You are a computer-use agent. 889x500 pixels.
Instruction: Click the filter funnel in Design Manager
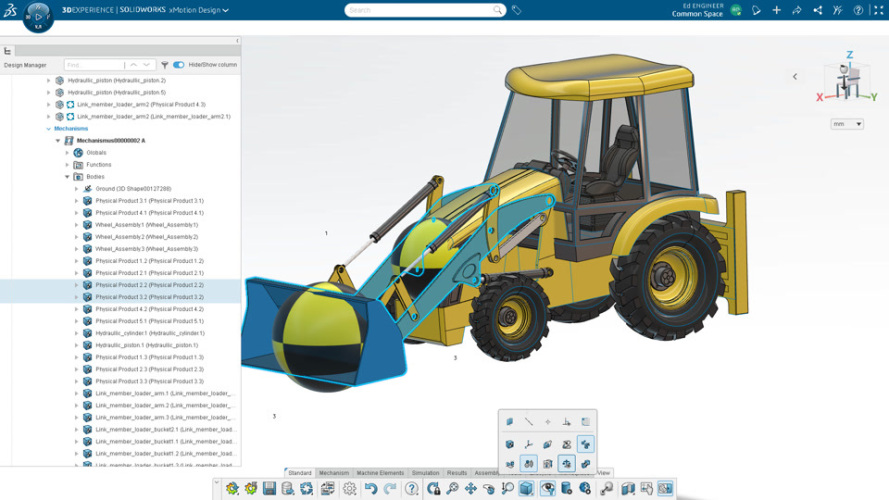(164, 65)
